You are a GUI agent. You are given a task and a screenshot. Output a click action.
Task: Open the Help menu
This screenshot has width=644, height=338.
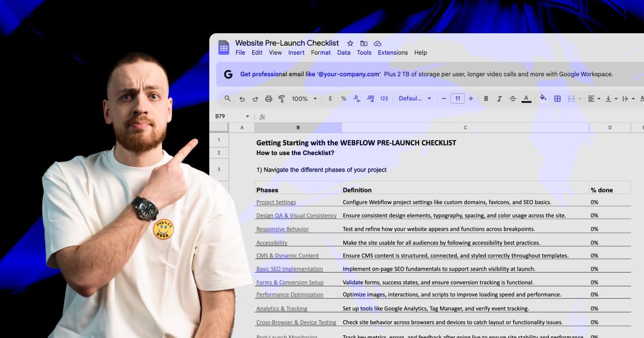(x=421, y=53)
